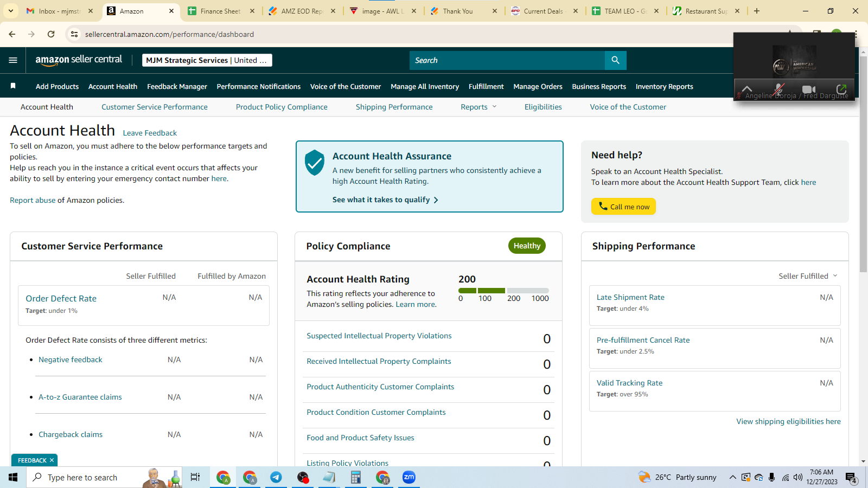Open the MJM Strategic Services account switcher
The height and width of the screenshot is (488, 868).
click(x=207, y=60)
